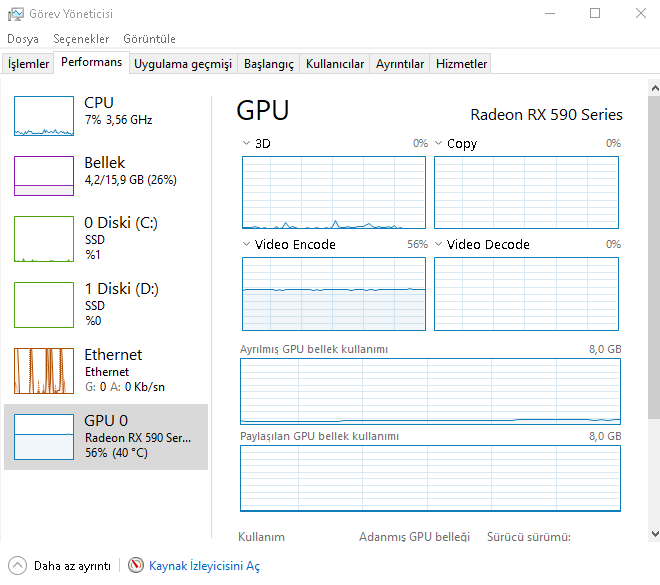Open the Kaynak İzleyicisini Aç link
660x585 pixels.
[204, 566]
